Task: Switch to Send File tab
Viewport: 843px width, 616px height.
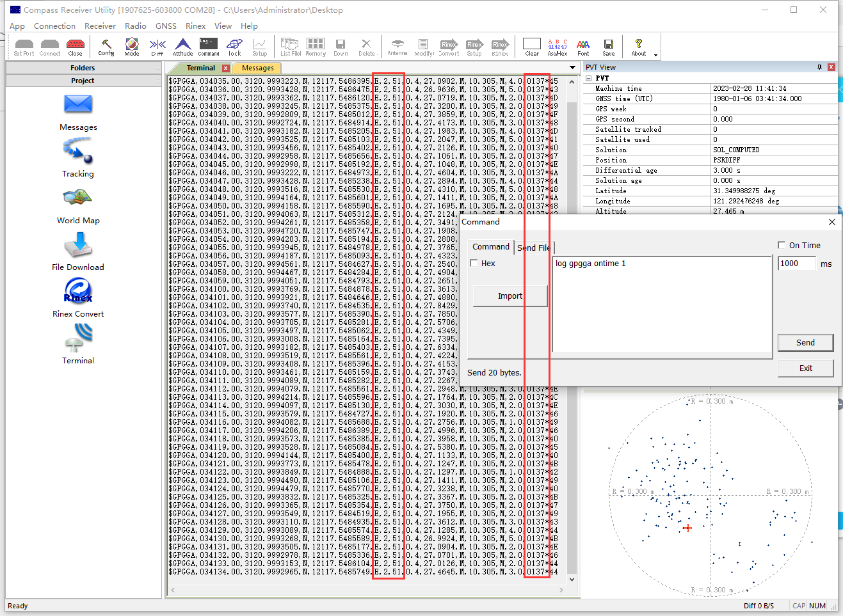Action: 534,248
